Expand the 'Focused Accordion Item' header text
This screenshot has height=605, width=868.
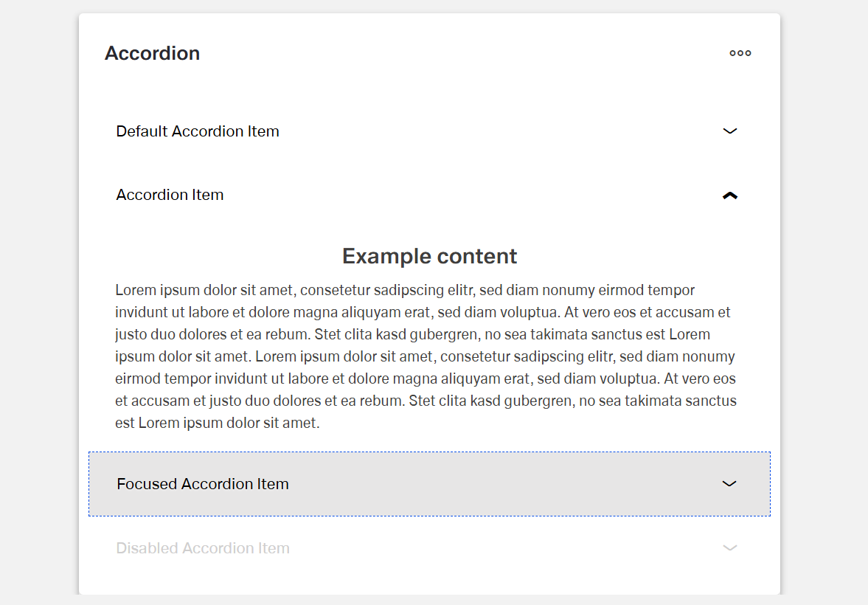click(203, 484)
